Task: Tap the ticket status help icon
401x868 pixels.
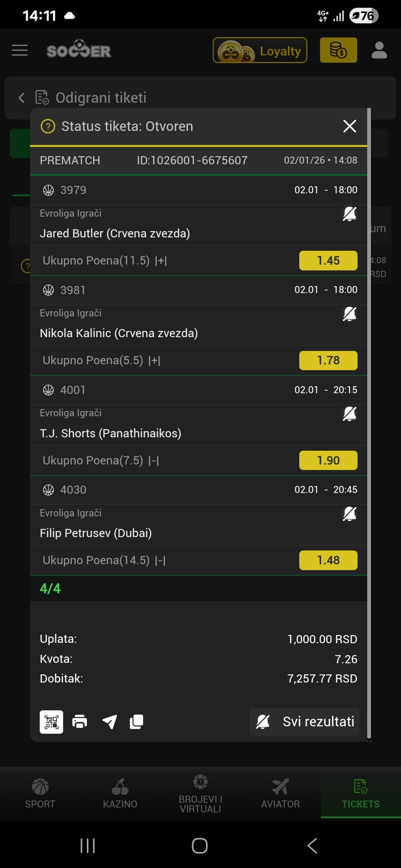Action: (x=48, y=126)
